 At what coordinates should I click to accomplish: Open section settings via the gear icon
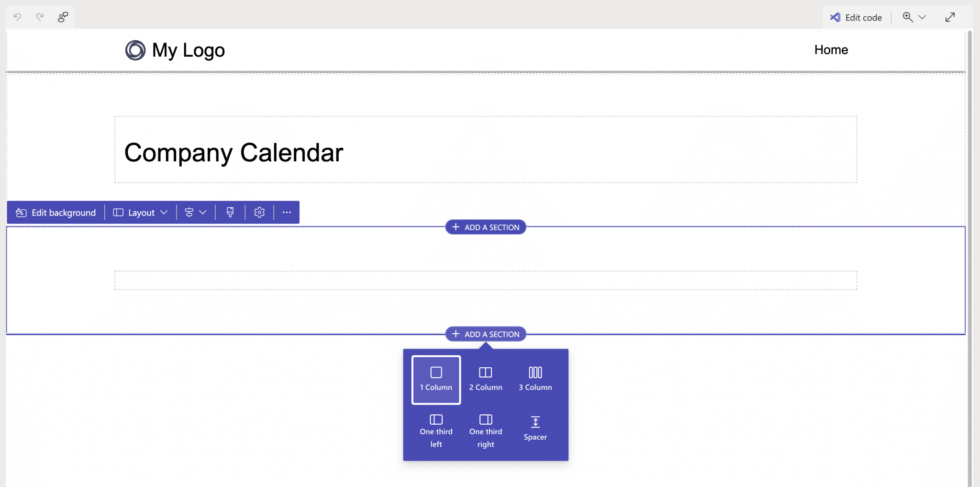point(259,212)
